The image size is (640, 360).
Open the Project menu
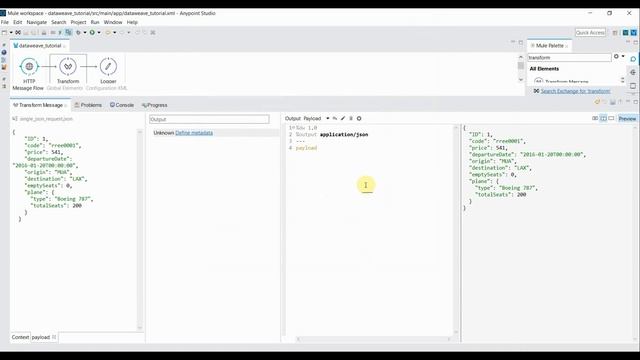click(x=78, y=22)
